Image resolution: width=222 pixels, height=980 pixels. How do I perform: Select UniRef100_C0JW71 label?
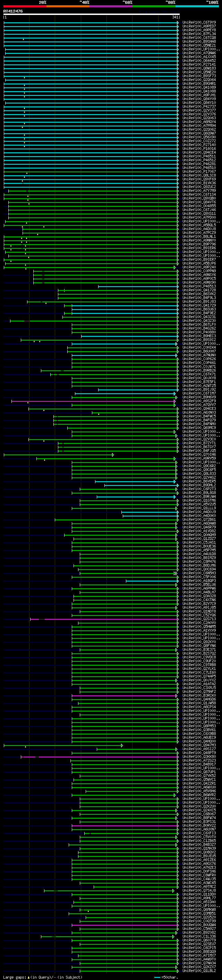[199, 366]
